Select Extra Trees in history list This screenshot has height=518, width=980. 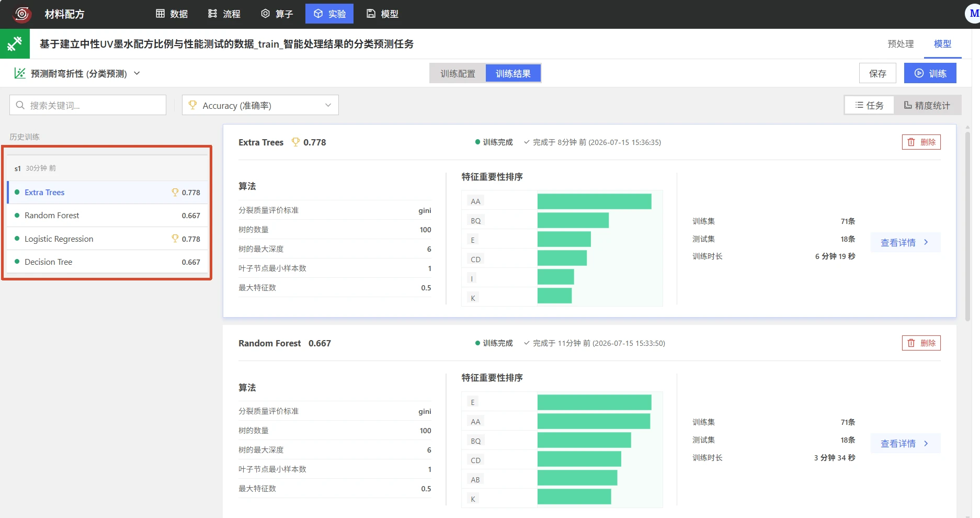pyautogui.click(x=107, y=193)
